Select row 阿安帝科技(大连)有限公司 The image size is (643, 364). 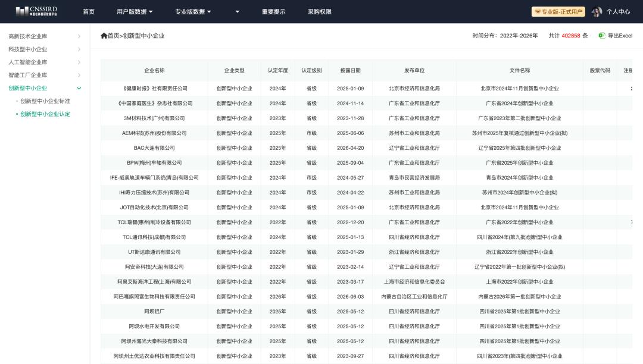366,267
